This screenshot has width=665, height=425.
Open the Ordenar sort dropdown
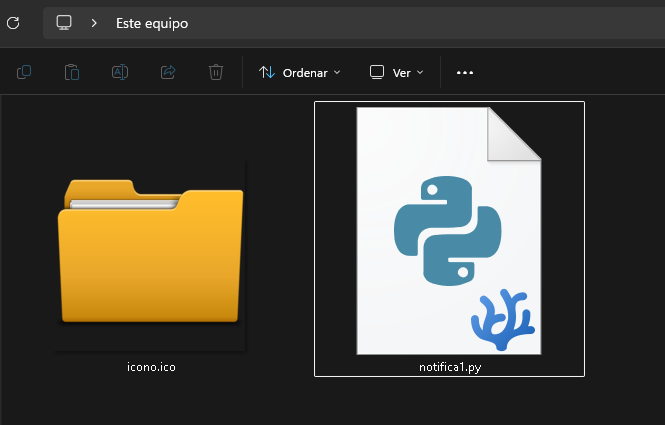300,73
